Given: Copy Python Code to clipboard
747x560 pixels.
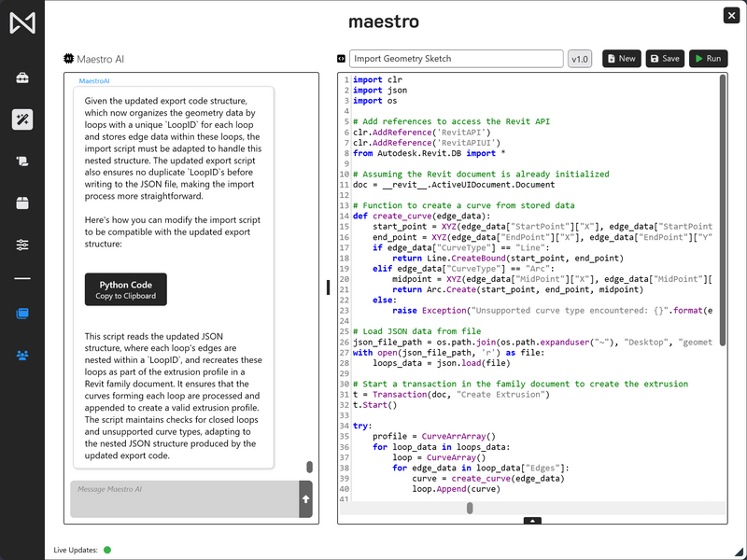Looking at the screenshot, I should (126, 289).
